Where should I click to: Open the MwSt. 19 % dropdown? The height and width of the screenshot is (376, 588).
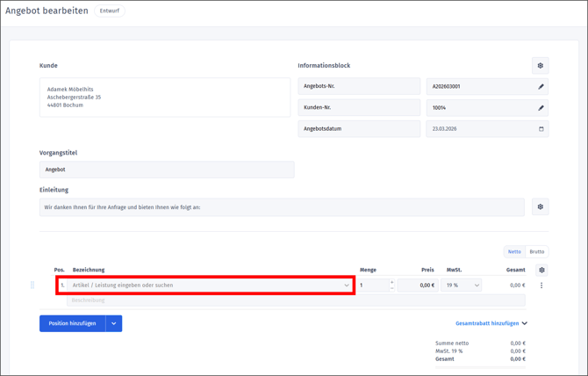click(477, 286)
